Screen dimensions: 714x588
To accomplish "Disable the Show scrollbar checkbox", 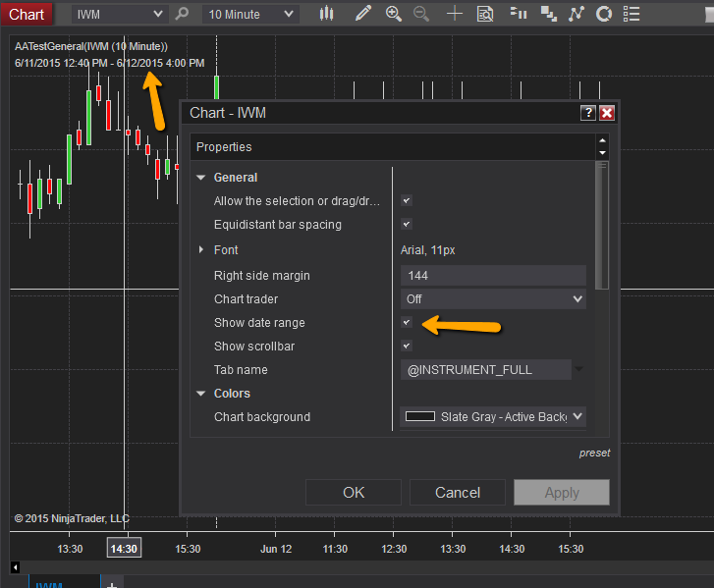I will [x=407, y=346].
